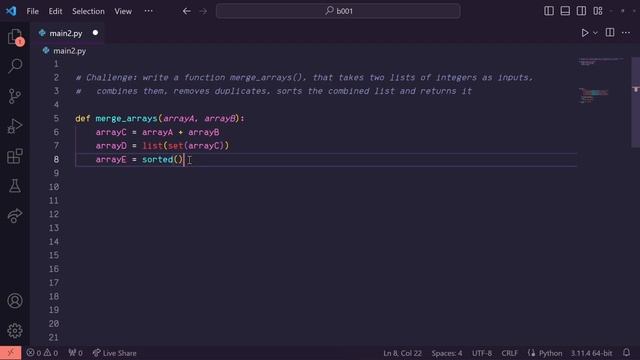
Task: Open the Selection menu
Action: click(x=88, y=11)
